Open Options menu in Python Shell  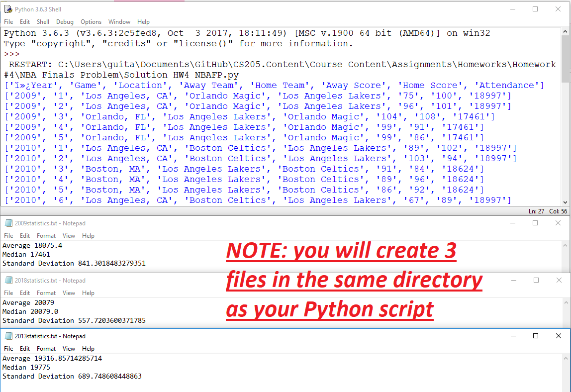91,22
